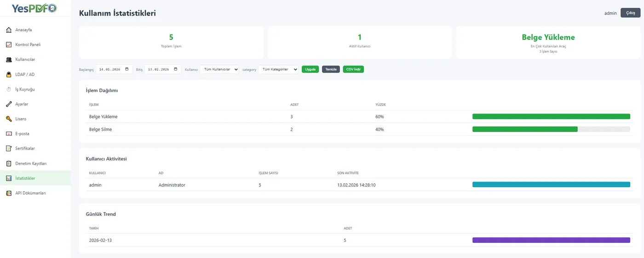The height and width of the screenshot is (258, 644).
Task: Open the Kullanıcılar users icon
Action: [9, 60]
